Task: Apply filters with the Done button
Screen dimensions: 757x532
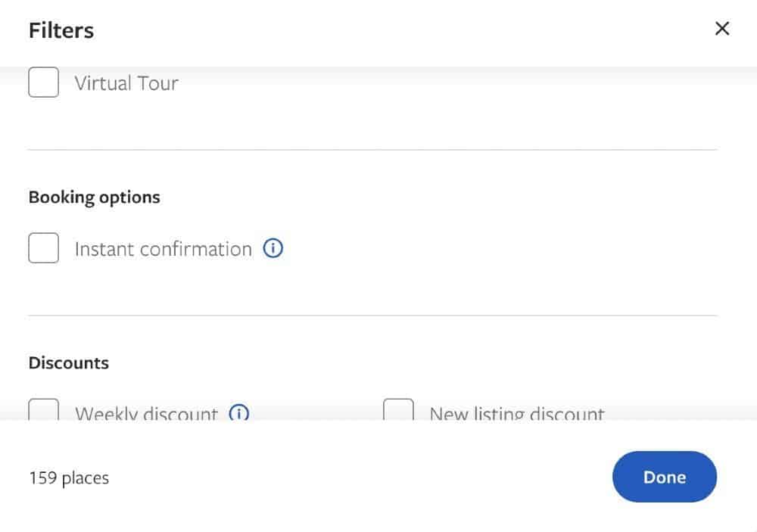Action: pos(664,477)
